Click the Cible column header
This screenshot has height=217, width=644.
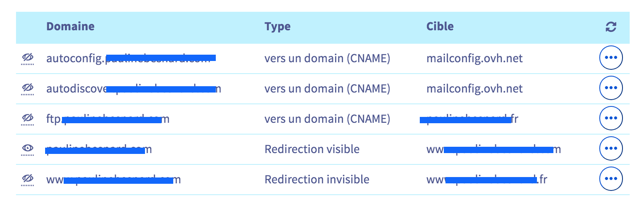point(440,26)
